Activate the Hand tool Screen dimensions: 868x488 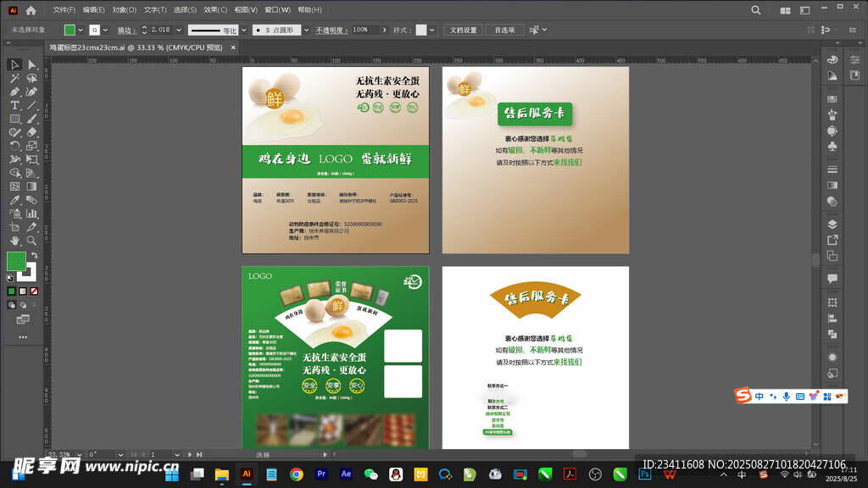click(14, 241)
